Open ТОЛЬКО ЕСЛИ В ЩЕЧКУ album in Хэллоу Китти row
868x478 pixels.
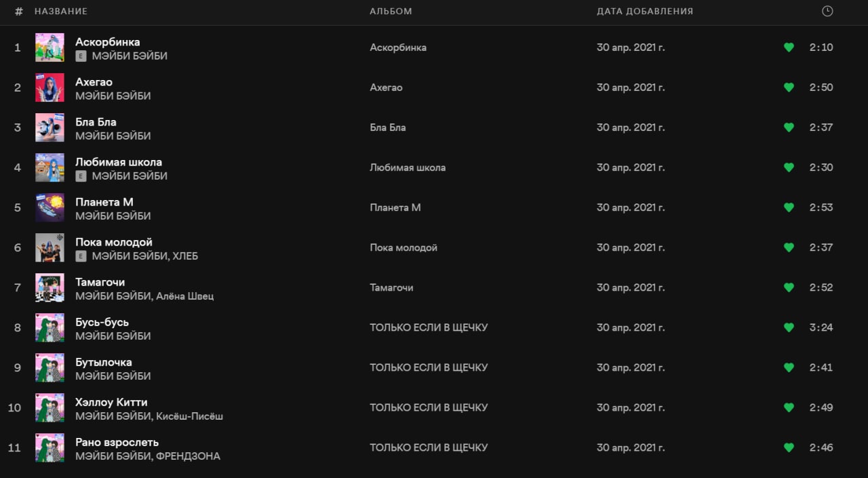coord(429,407)
